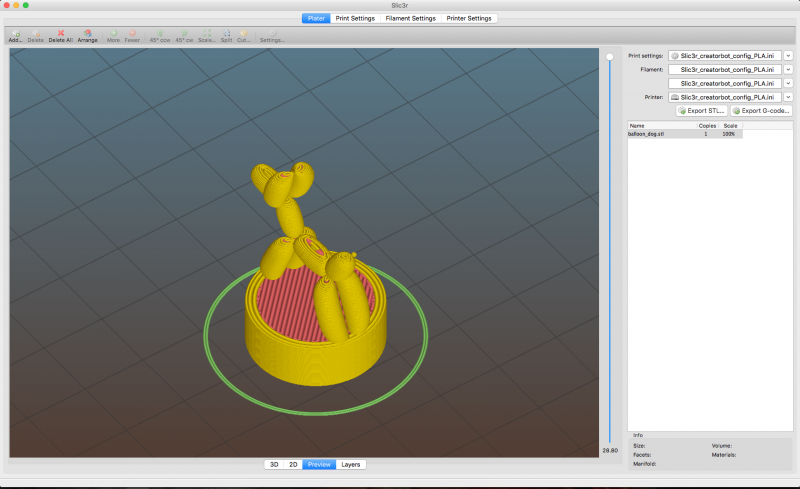This screenshot has height=489, width=800.
Task: Open the first Filament preset dropdown
Action: point(789,70)
